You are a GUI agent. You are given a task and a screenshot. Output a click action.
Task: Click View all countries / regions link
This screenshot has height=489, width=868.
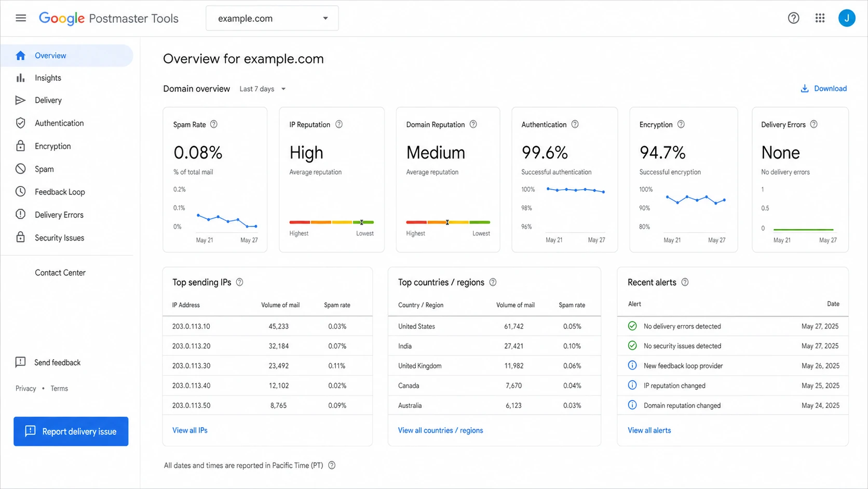(x=440, y=430)
